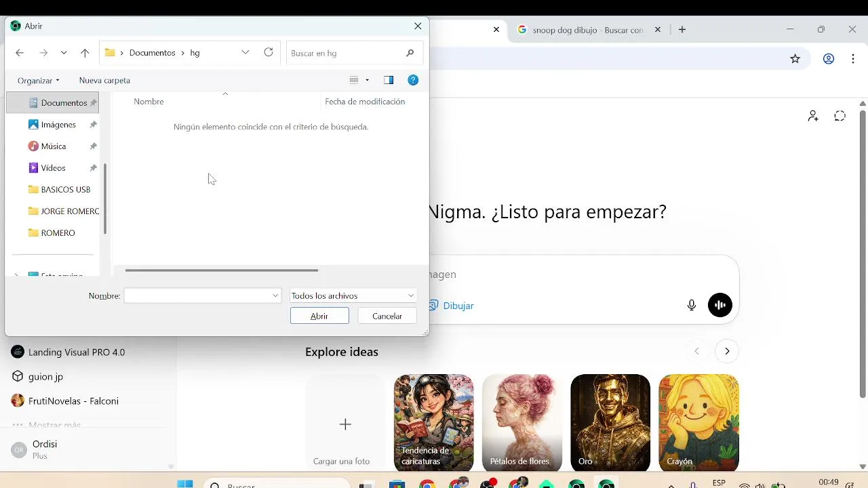Open recent locations chevron in Abrir dialog

(x=64, y=53)
